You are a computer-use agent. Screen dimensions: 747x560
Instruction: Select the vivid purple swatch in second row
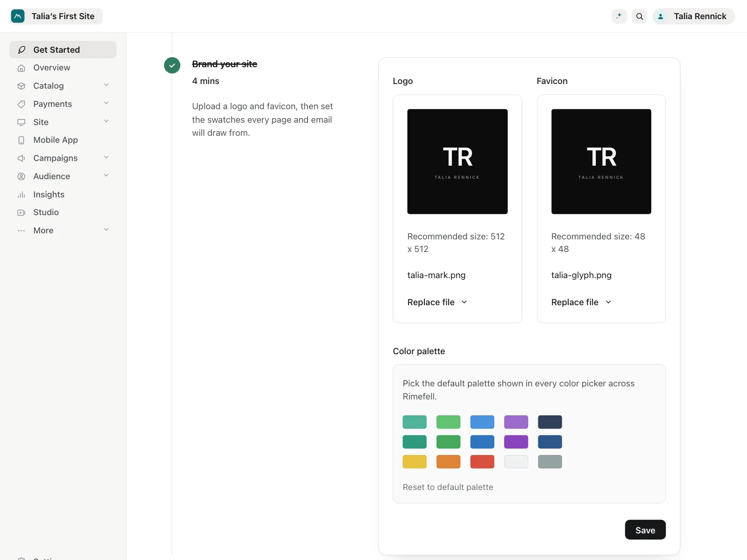516,442
